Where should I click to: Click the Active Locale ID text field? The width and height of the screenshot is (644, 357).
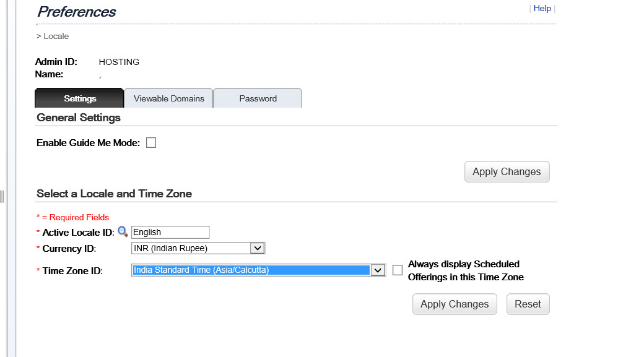tap(170, 232)
